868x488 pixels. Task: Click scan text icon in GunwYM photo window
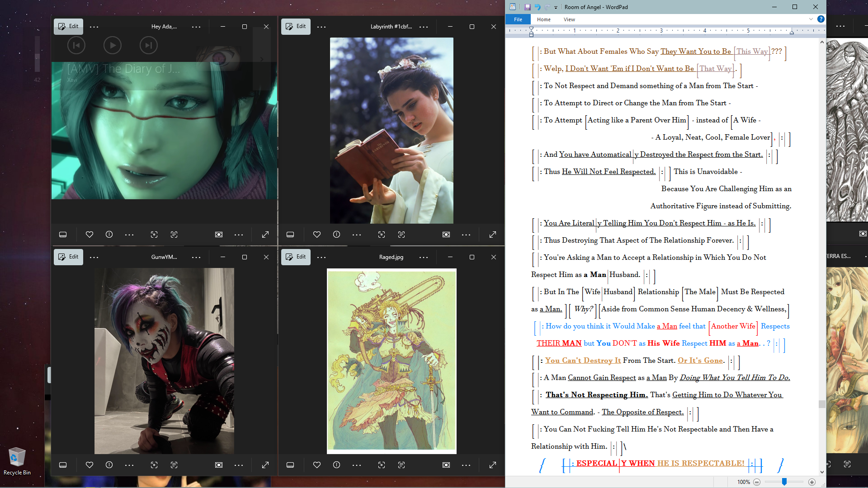pos(174,465)
